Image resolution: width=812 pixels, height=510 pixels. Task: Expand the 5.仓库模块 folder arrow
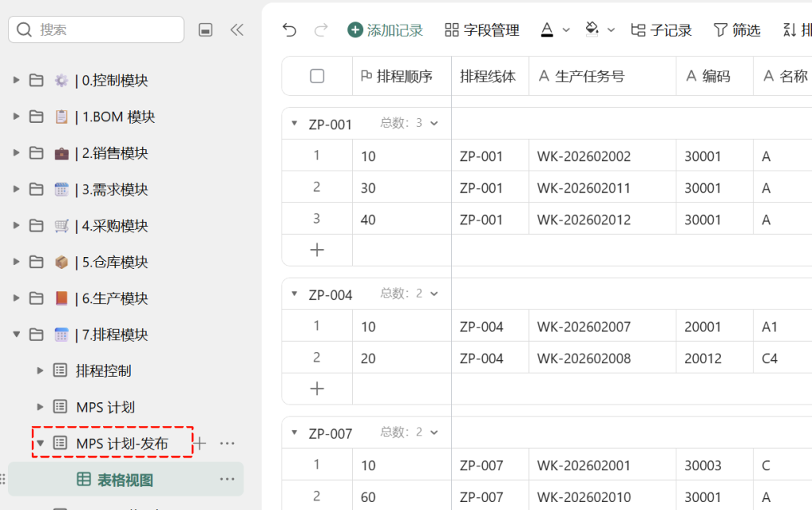pos(16,262)
